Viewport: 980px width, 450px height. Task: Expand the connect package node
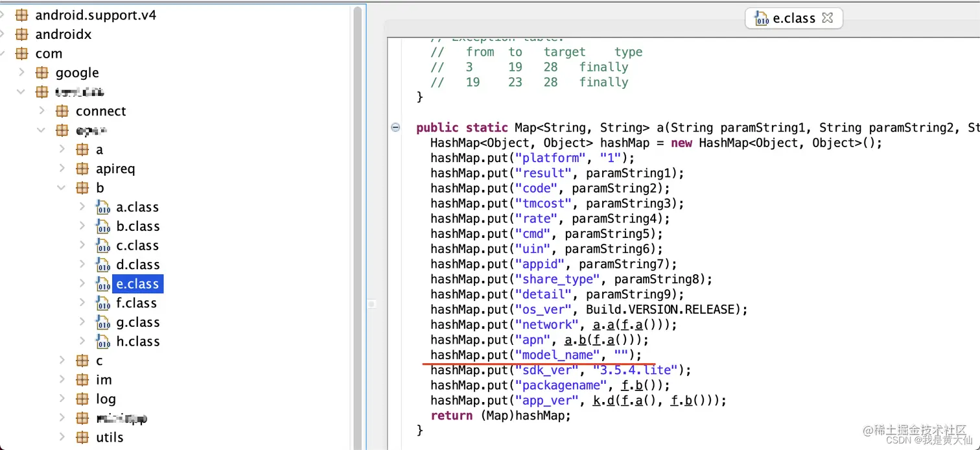42,111
